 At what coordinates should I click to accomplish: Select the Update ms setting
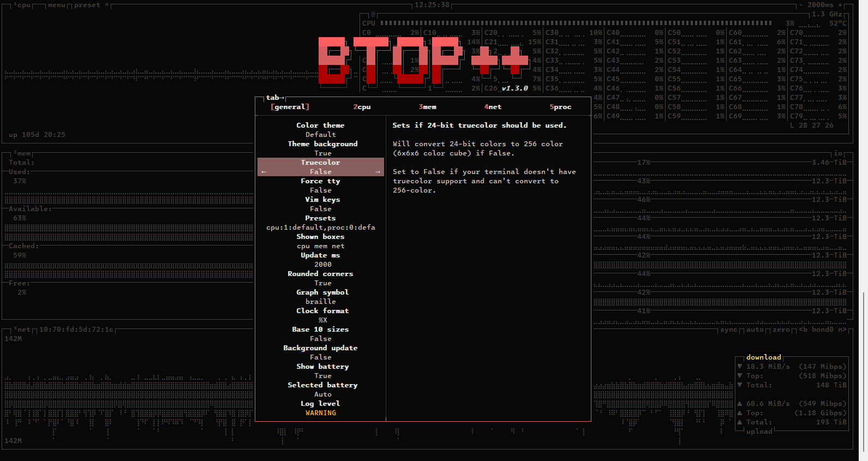[320, 255]
